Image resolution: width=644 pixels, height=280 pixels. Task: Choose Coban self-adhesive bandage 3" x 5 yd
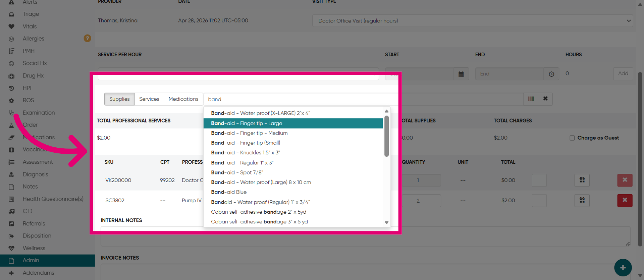[293, 221]
